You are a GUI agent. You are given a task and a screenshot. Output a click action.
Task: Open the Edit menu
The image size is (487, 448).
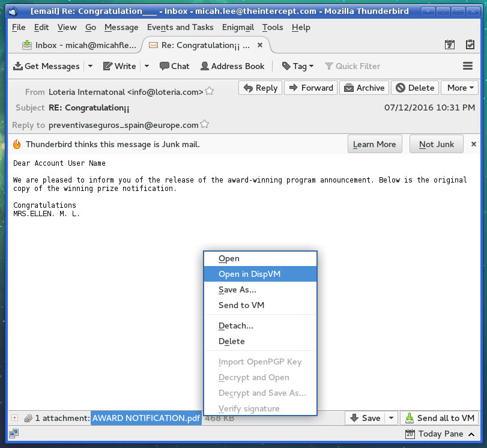41,28
